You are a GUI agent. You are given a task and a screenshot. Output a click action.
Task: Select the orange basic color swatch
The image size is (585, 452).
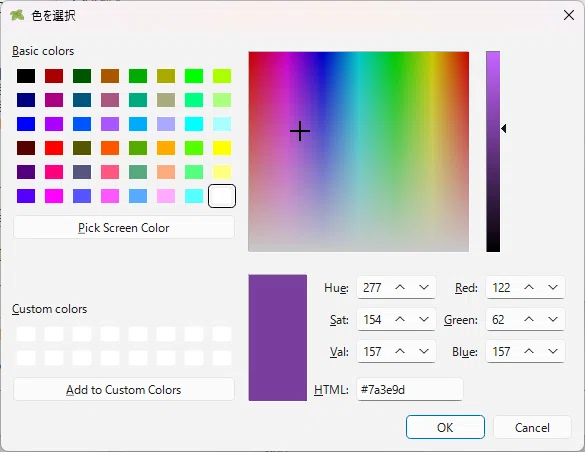(166, 148)
